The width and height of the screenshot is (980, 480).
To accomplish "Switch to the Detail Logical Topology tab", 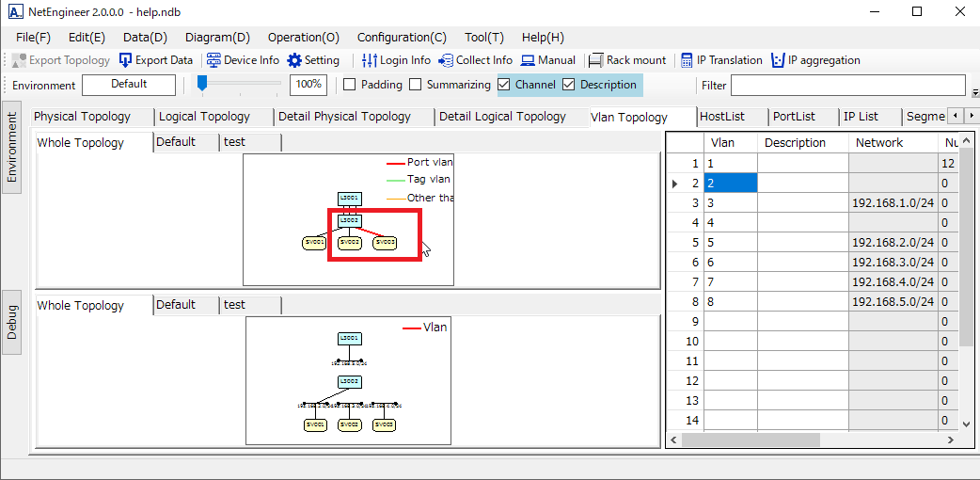I will pos(502,117).
